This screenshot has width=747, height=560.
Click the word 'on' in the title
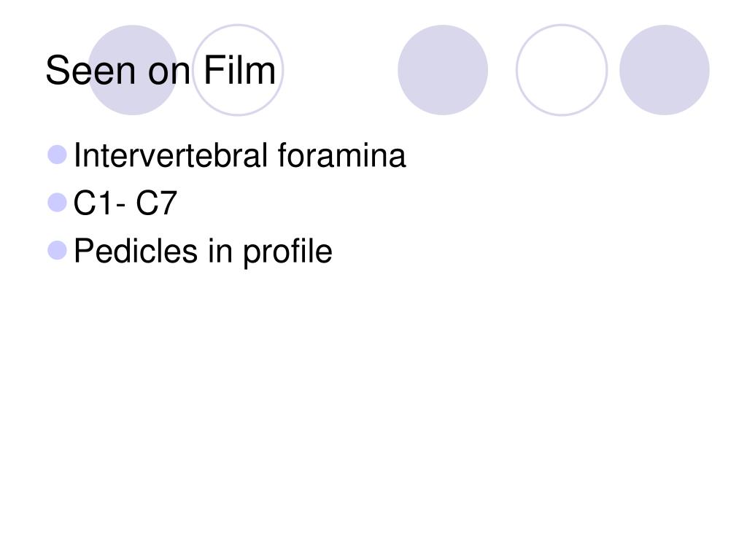click(169, 75)
